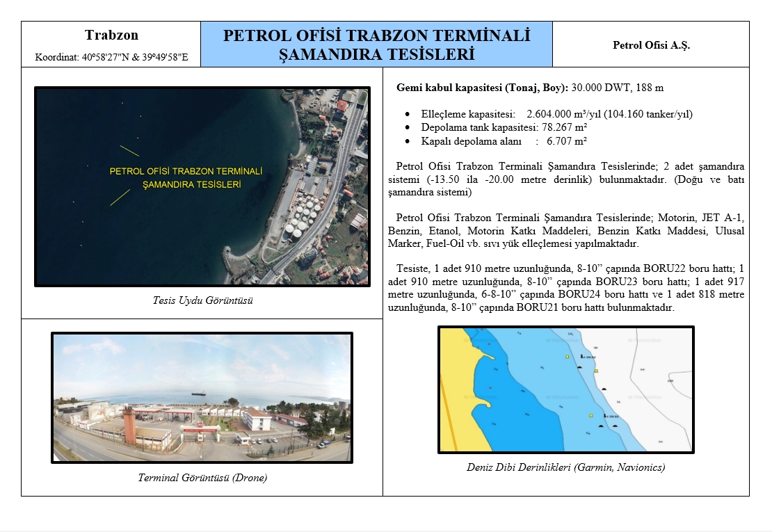
Task: Click the 30.000 DWT, 188 m value
Action: (618, 88)
